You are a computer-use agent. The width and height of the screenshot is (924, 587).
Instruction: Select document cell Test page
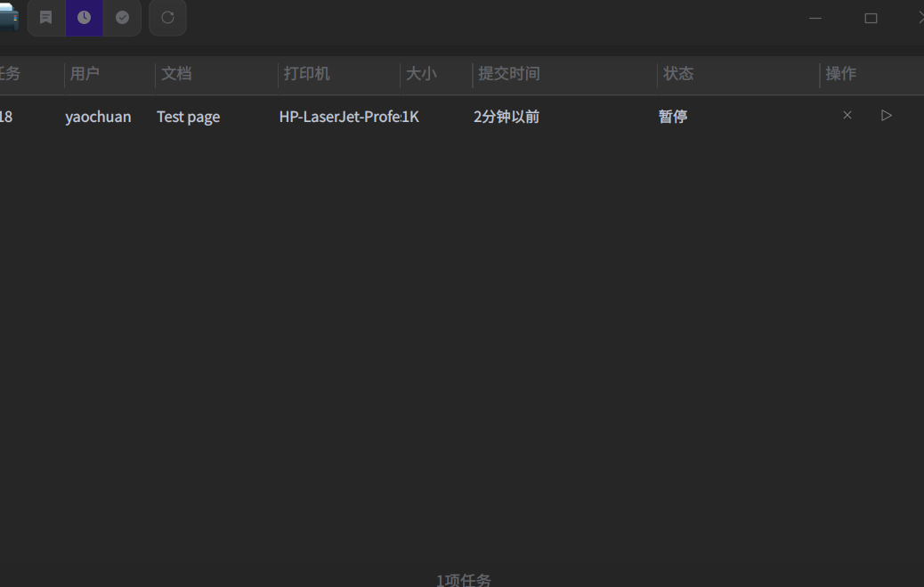(x=189, y=117)
